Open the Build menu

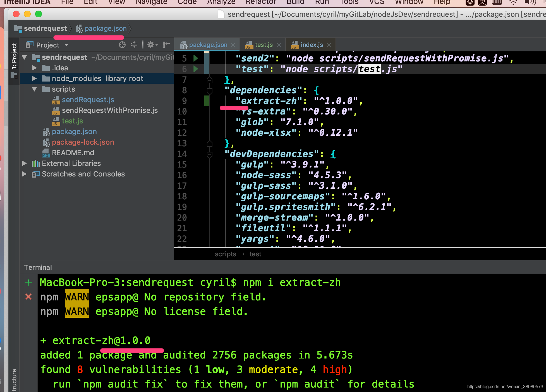(295, 2)
